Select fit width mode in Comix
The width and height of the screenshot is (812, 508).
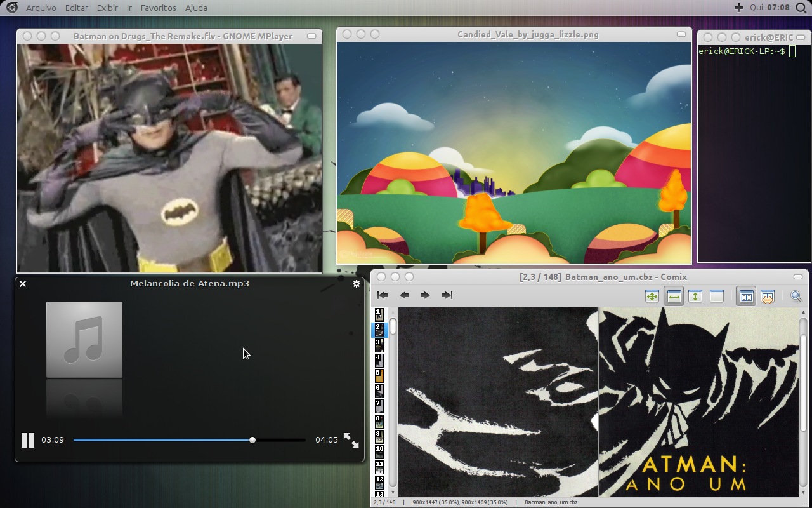point(674,296)
